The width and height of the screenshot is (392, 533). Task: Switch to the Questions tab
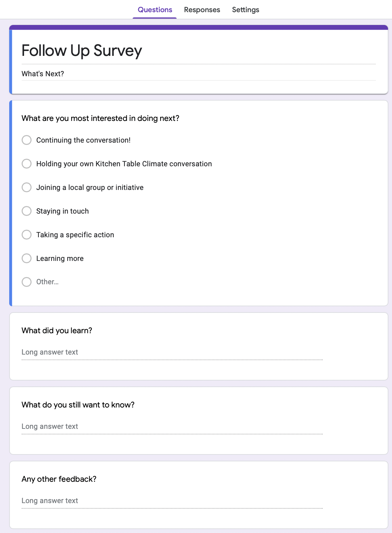[155, 10]
